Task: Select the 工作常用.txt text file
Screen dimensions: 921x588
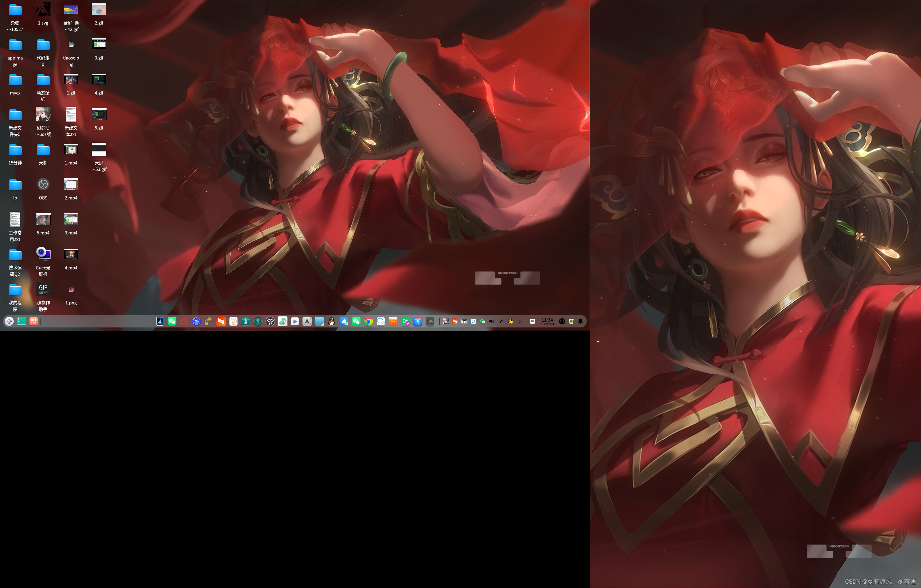Action: (15, 219)
